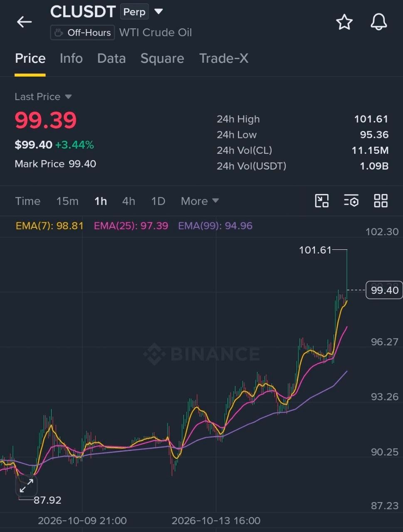This screenshot has width=403, height=532.
Task: Tap the EMA(7) indicator label
Action: (49, 226)
